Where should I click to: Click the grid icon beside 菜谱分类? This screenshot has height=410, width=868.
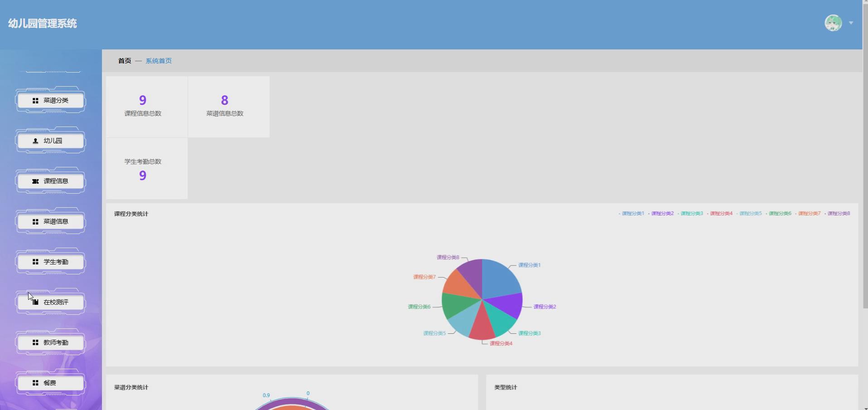35,101
